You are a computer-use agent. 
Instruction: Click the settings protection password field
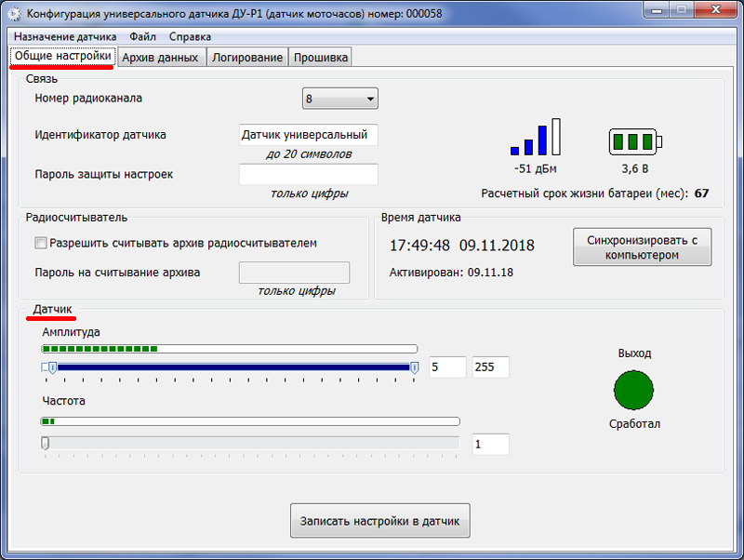(309, 174)
